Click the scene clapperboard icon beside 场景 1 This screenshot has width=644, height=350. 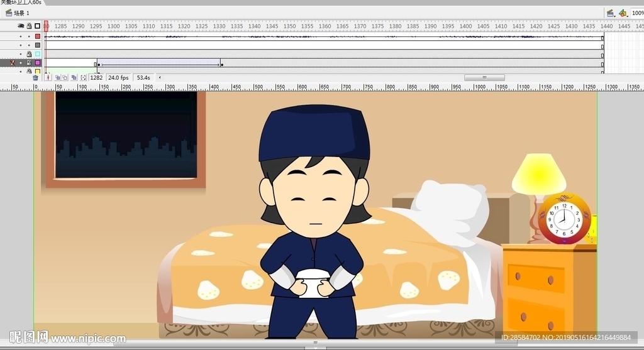coord(9,13)
